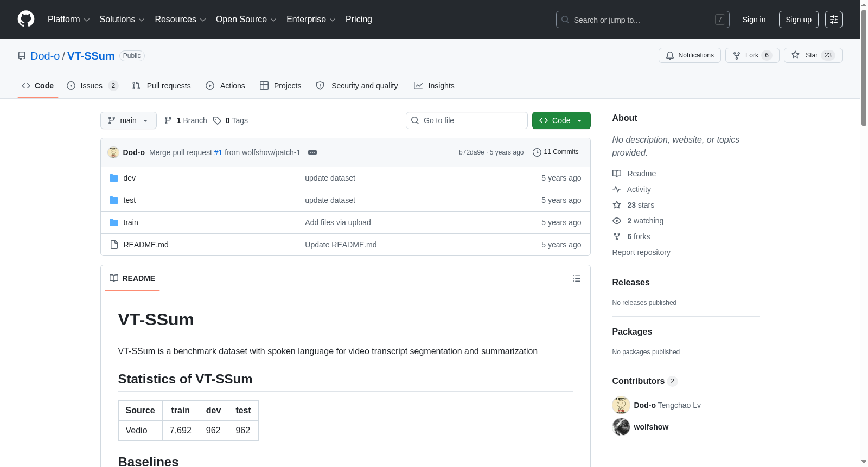Open the 'Add files via upload' commit message
Screen dimensions: 868x467
338,222
